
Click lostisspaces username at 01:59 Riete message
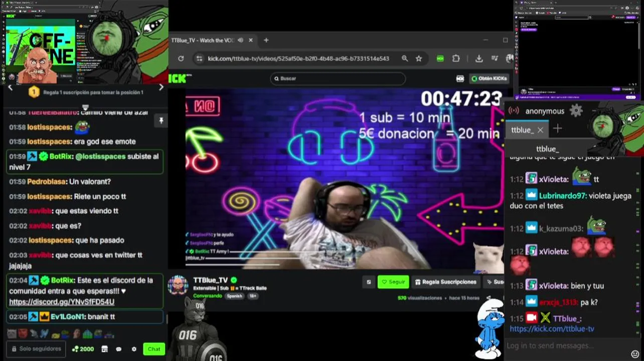(x=49, y=197)
